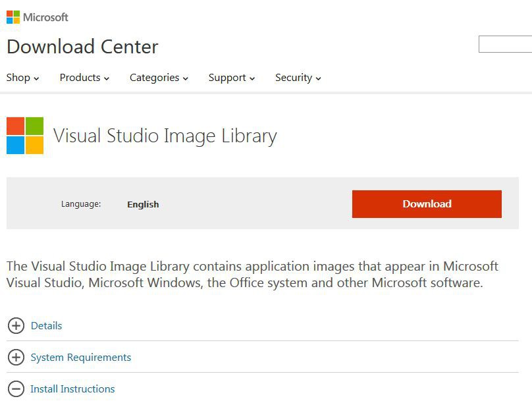Expand the Products menu
Image resolution: width=532 pixels, height=403 pixels.
click(84, 78)
